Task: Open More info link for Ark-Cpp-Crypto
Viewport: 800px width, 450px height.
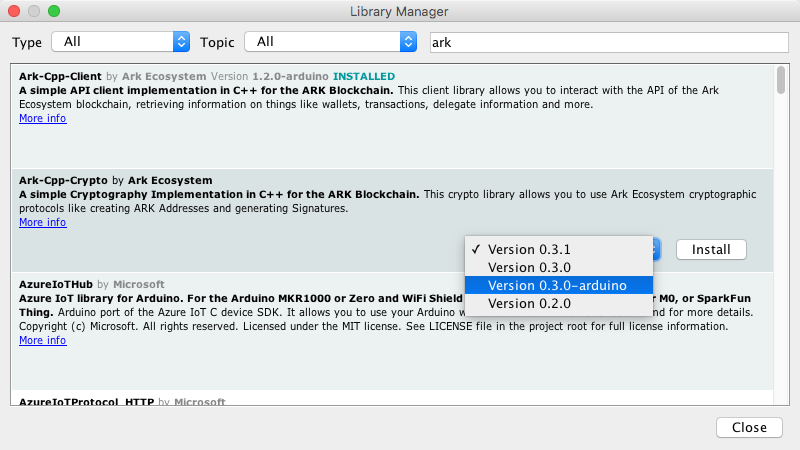Action: coord(43,222)
